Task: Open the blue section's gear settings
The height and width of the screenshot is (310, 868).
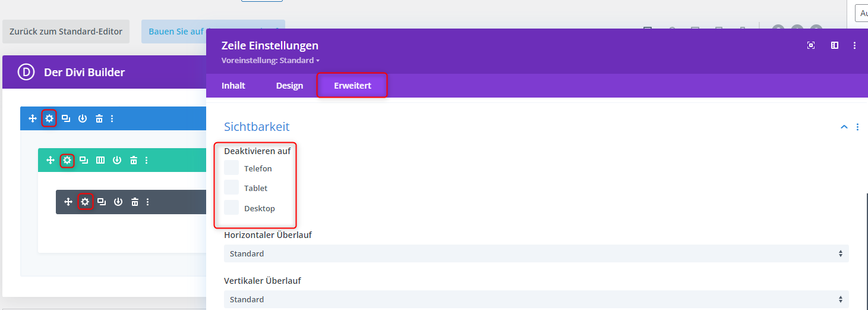Action: [x=49, y=118]
